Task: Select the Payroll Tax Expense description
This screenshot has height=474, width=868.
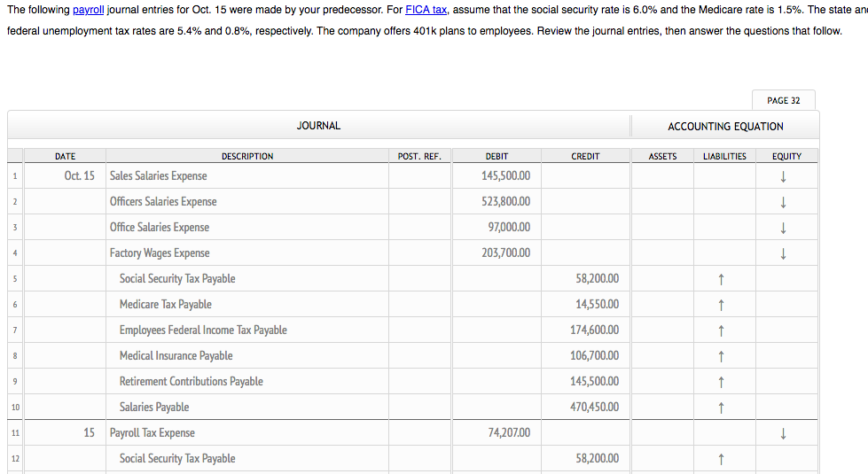Action: tap(152, 432)
